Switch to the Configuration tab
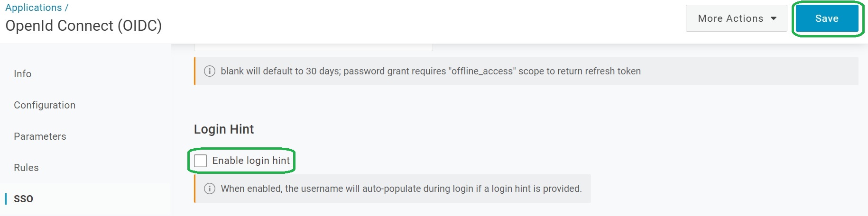Viewport: 868px width, 216px height. click(x=45, y=105)
